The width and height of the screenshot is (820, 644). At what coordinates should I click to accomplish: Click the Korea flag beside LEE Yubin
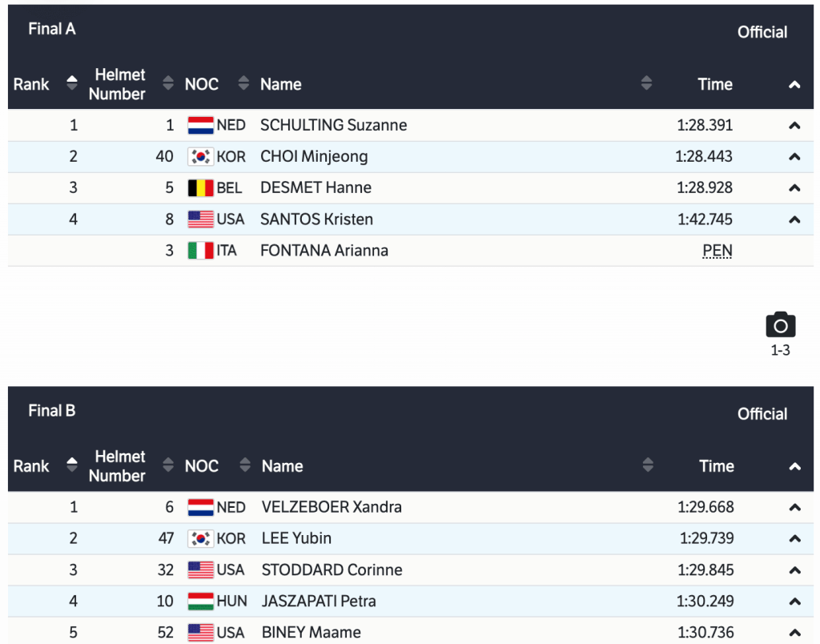point(200,538)
